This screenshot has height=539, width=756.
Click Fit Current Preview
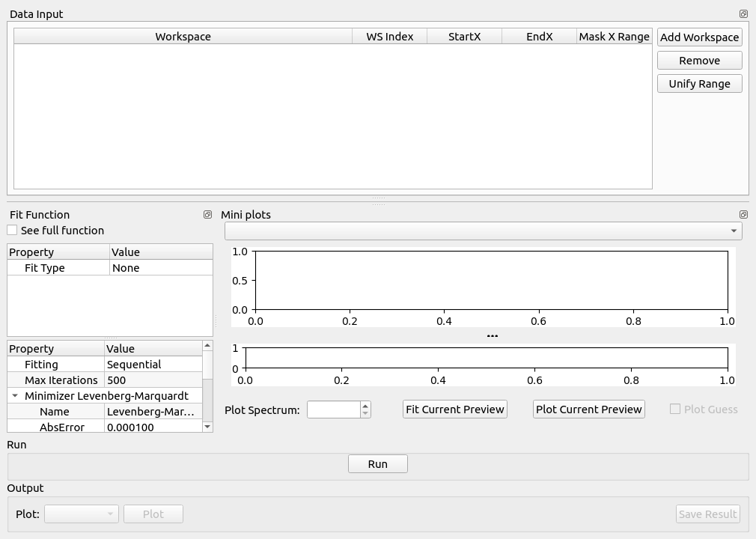point(454,409)
